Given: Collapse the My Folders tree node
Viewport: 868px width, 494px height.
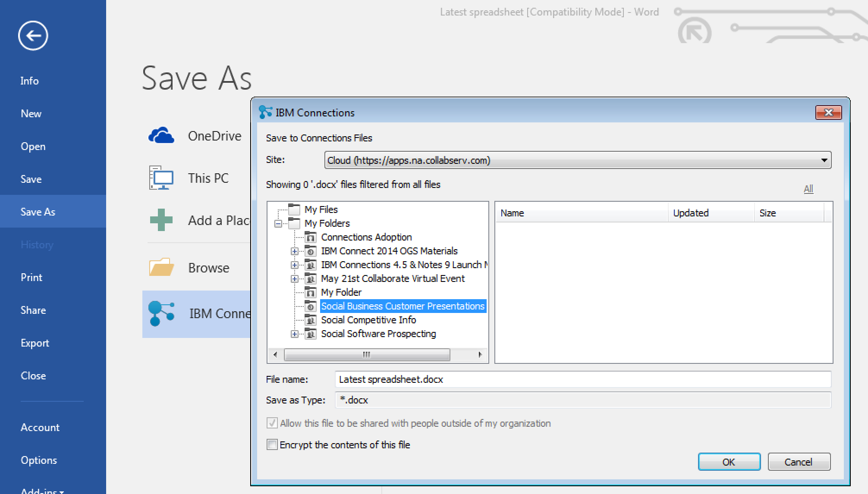Looking at the screenshot, I should coord(278,223).
